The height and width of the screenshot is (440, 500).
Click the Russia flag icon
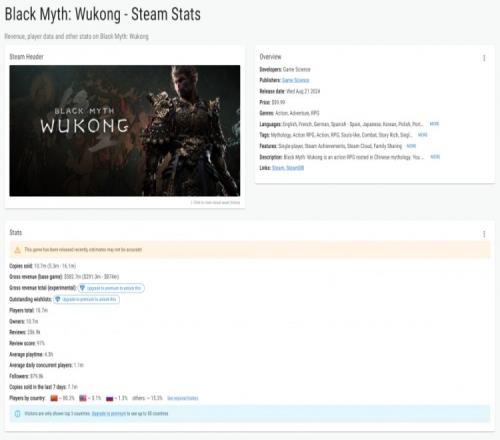[110, 398]
